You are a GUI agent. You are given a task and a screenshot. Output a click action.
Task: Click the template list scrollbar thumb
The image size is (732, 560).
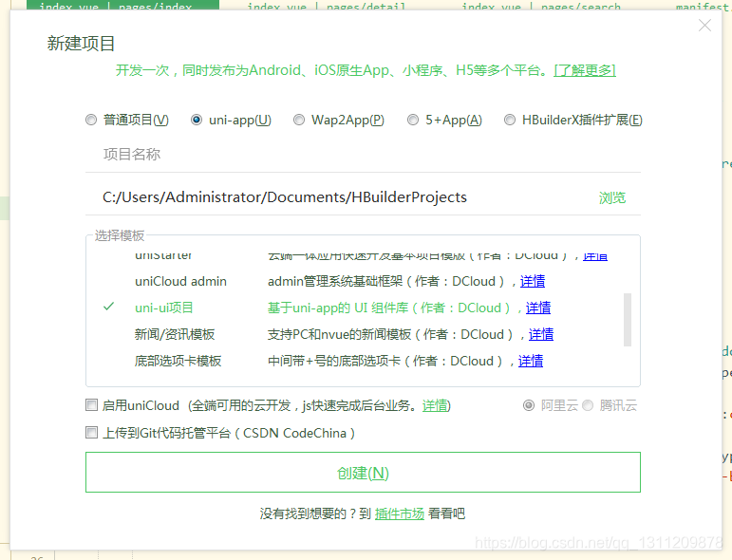point(628,320)
